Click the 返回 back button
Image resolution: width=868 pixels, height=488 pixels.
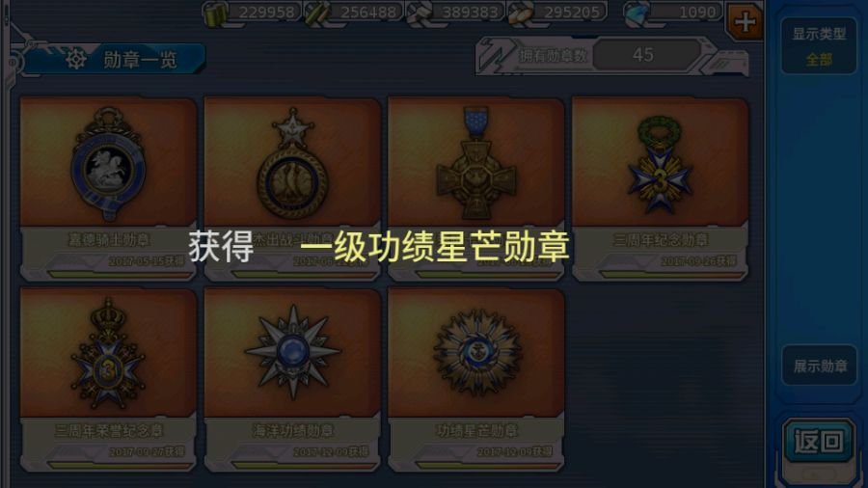(x=819, y=442)
